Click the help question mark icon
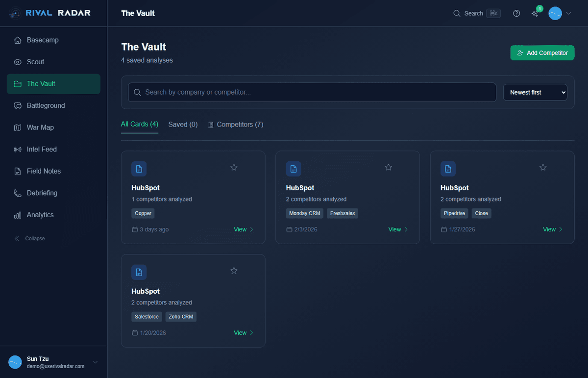The image size is (588, 378). pyautogui.click(x=516, y=13)
